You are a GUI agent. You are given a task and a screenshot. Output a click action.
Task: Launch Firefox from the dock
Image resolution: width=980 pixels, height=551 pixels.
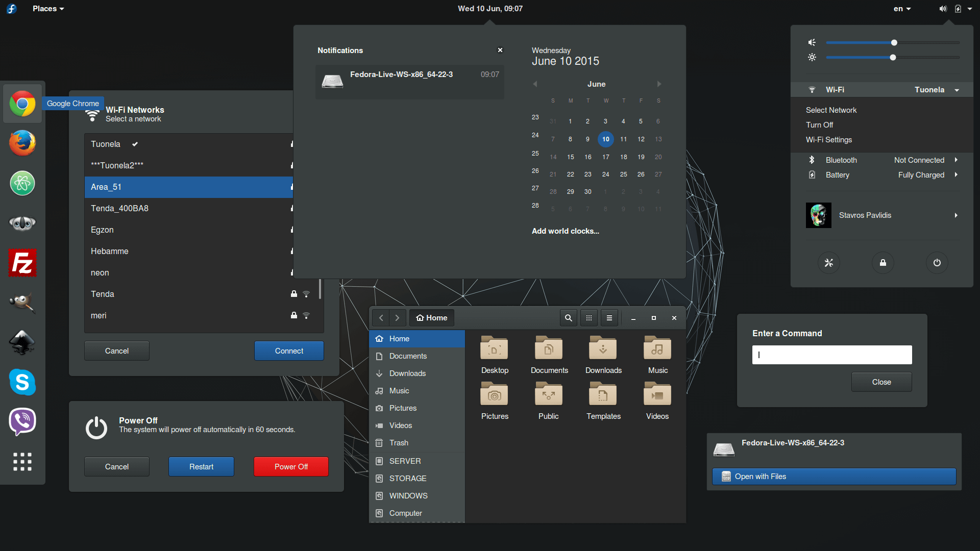[22, 143]
